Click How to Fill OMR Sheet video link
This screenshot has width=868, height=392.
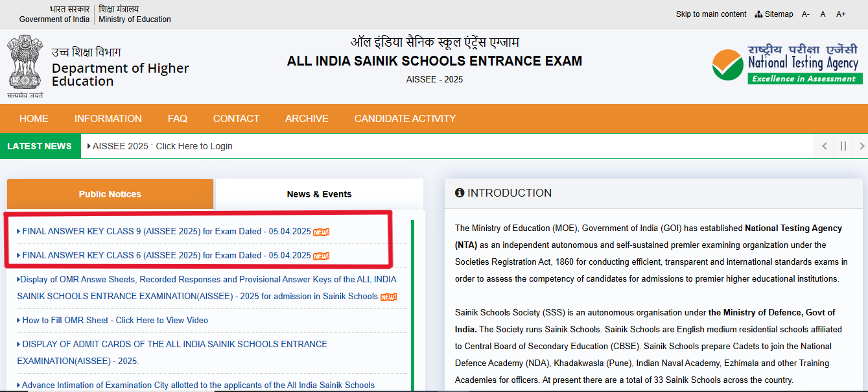coord(115,321)
